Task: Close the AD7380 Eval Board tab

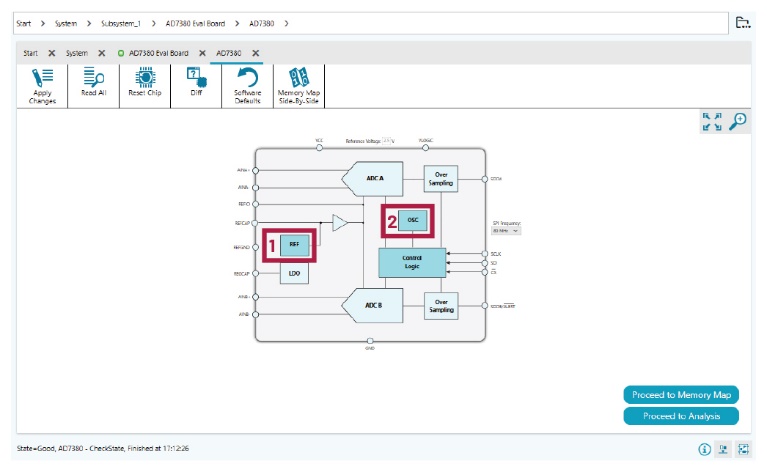Action: coord(202,53)
